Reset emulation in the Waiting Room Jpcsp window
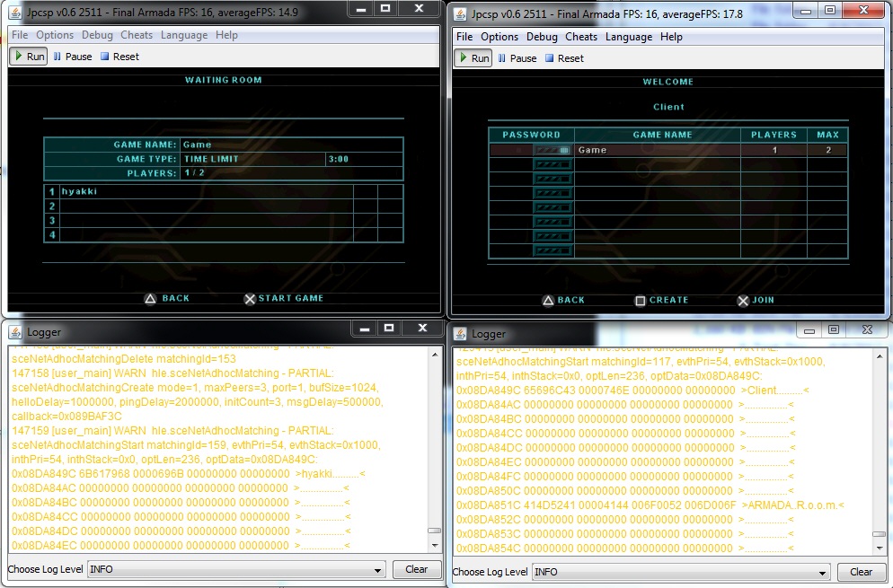This screenshot has width=893, height=588. 119,57
